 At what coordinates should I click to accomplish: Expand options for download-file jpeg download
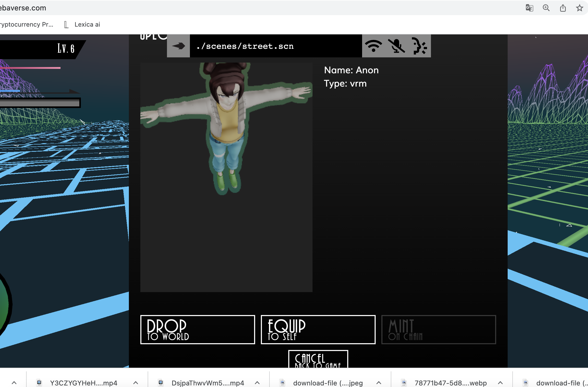[379, 383]
